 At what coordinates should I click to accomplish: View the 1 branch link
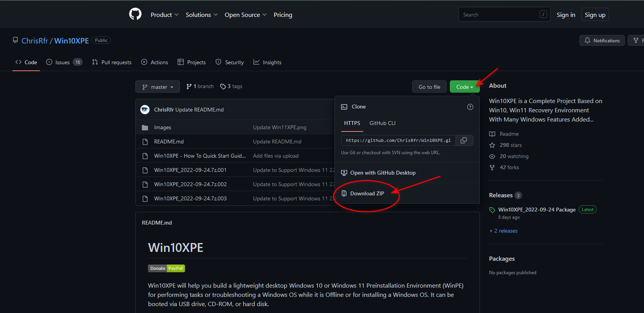click(x=200, y=87)
